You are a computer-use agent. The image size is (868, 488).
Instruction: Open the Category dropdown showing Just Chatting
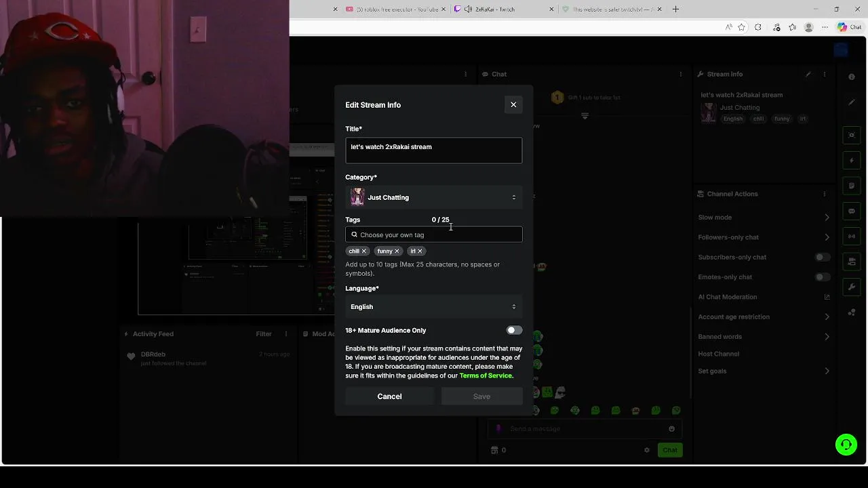point(434,197)
